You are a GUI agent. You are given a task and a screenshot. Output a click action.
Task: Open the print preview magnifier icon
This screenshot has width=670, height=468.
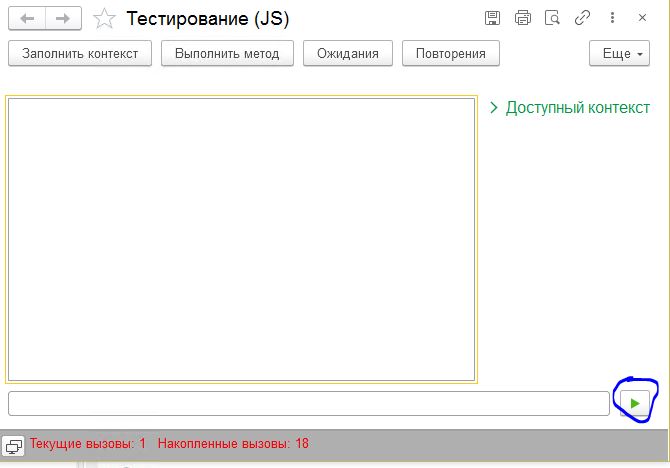[x=552, y=18]
